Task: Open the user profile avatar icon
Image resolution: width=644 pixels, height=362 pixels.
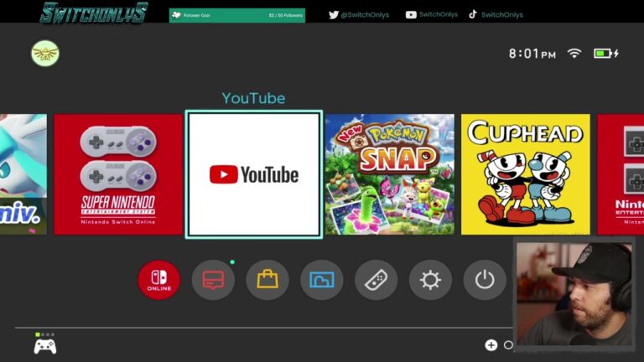Action: [45, 54]
